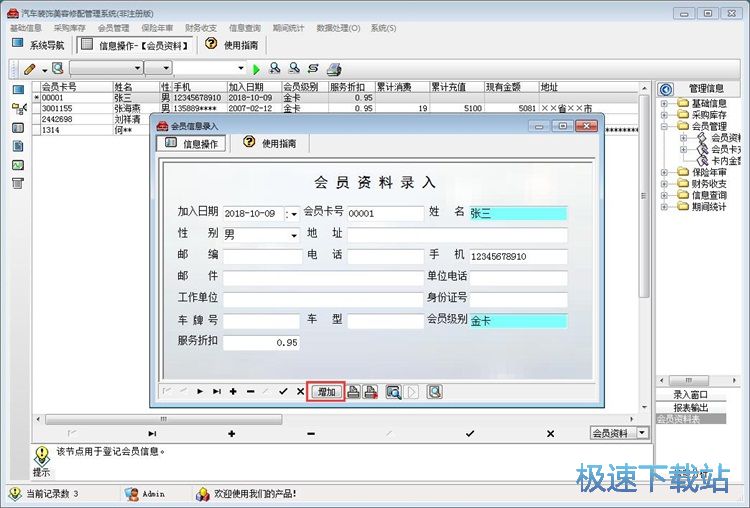Click the magnifier-with-minus search icon in toolbar

[294, 69]
